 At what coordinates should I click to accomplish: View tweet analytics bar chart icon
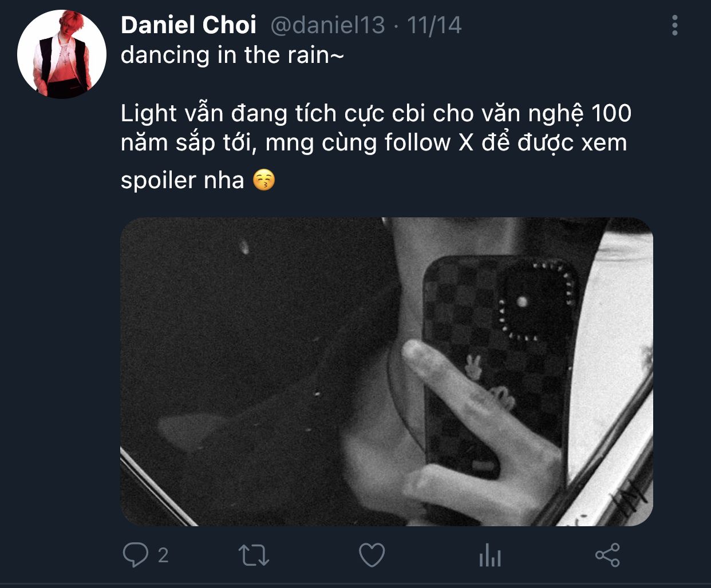(490, 555)
